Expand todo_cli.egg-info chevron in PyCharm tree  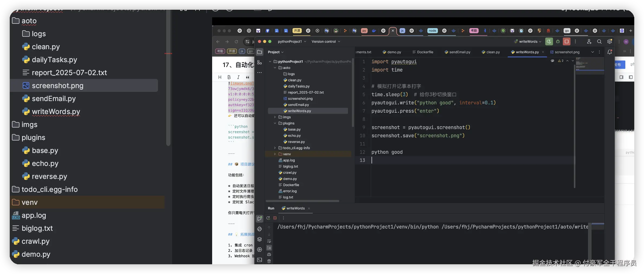pos(275,148)
